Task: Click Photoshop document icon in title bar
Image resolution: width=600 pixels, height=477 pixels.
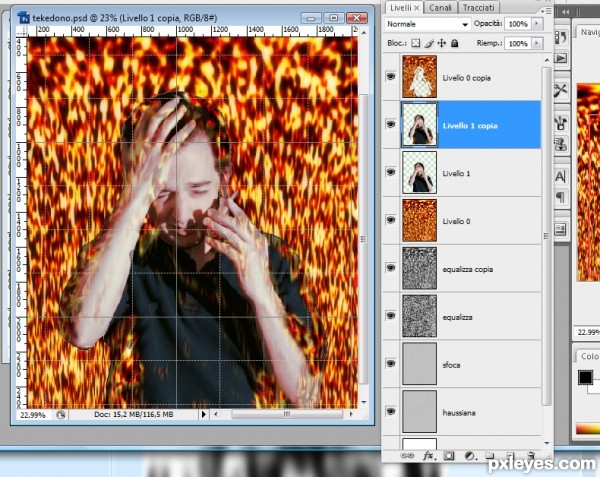Action: tap(24, 18)
